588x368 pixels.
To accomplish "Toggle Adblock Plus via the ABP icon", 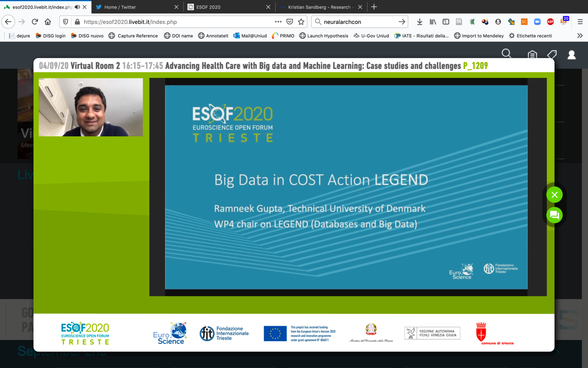I will [x=550, y=22].
